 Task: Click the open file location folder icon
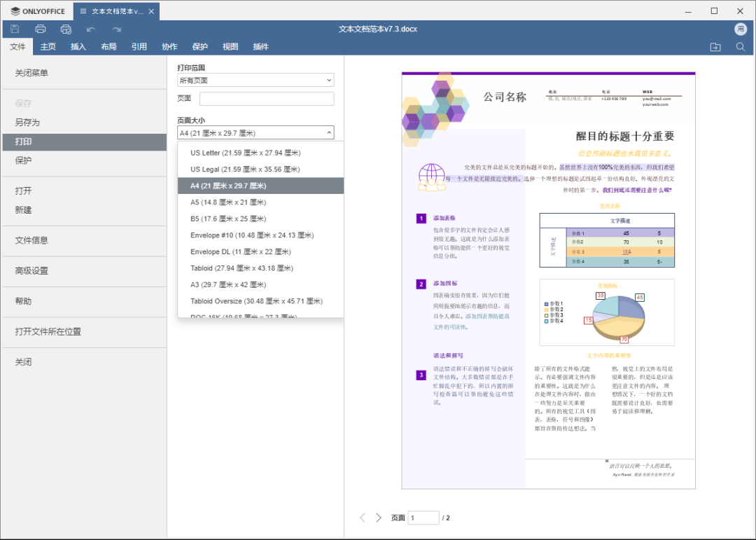point(715,47)
